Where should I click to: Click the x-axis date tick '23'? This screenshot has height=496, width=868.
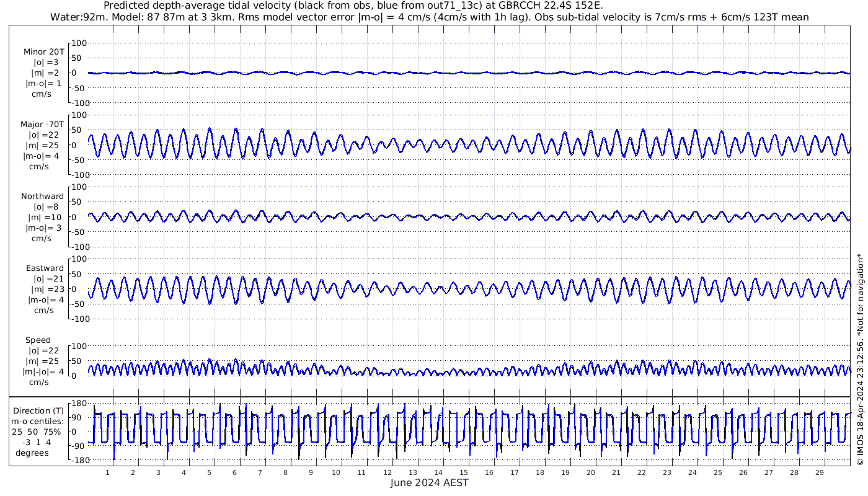pos(666,472)
